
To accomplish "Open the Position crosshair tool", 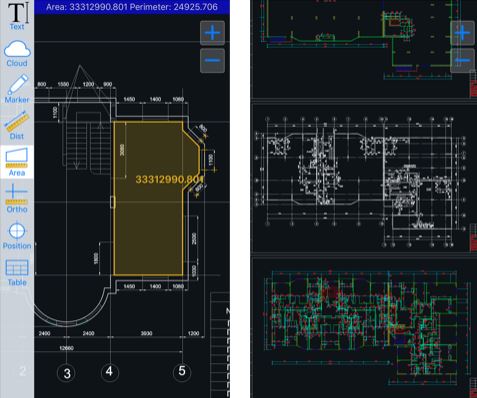I will [17, 236].
